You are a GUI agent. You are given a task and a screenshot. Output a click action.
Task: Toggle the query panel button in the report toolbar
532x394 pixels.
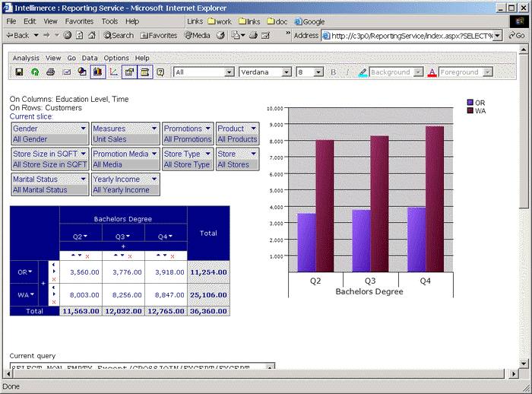145,72
